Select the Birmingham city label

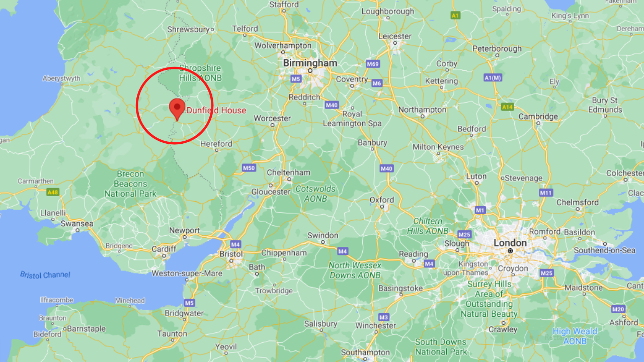[310, 63]
